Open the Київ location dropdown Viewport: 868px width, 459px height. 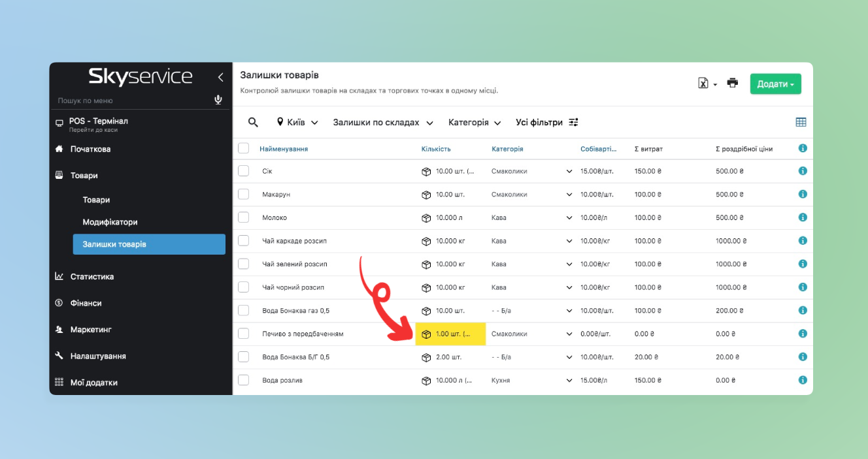click(297, 122)
